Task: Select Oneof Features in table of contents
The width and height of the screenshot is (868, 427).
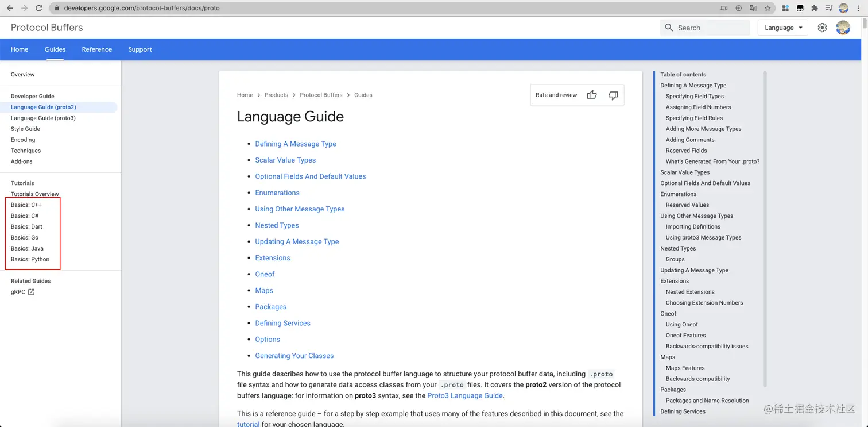Action: point(686,336)
